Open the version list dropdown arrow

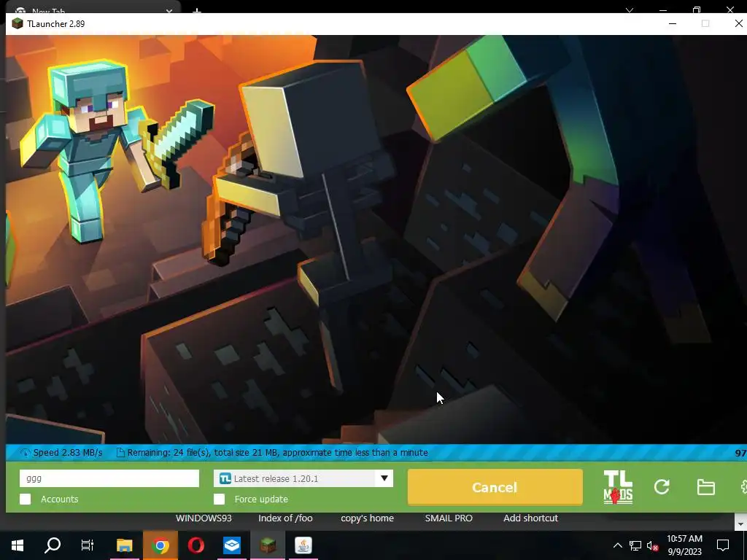tap(384, 478)
